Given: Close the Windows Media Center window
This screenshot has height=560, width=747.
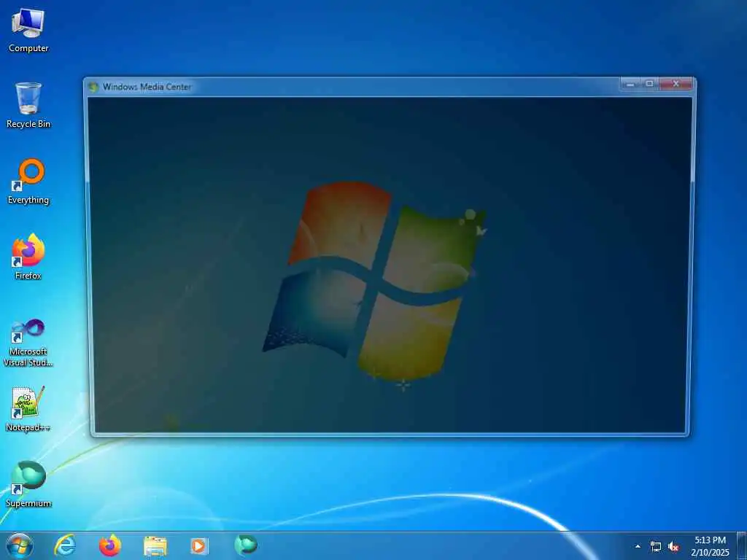Looking at the screenshot, I should 676,84.
